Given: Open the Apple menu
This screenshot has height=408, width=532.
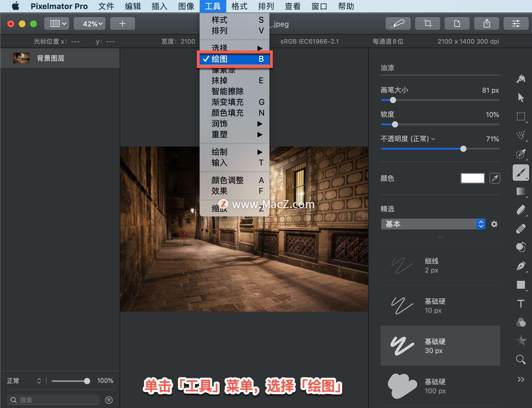Looking at the screenshot, I should pyautogui.click(x=16, y=6).
